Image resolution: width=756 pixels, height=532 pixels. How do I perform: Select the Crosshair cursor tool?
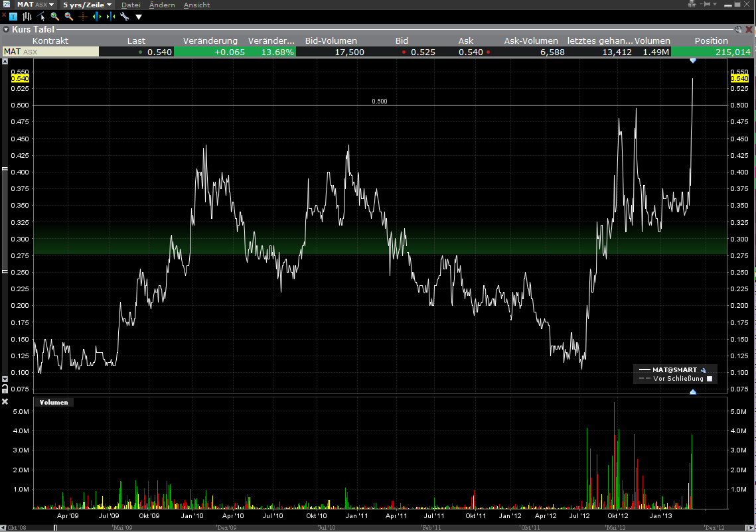coord(82,17)
